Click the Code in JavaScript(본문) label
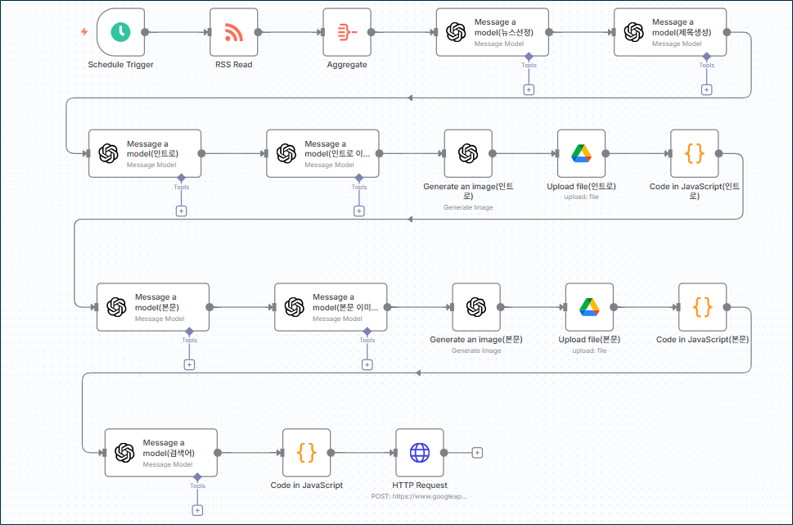Viewport: 793px width, 525px height. [702, 339]
